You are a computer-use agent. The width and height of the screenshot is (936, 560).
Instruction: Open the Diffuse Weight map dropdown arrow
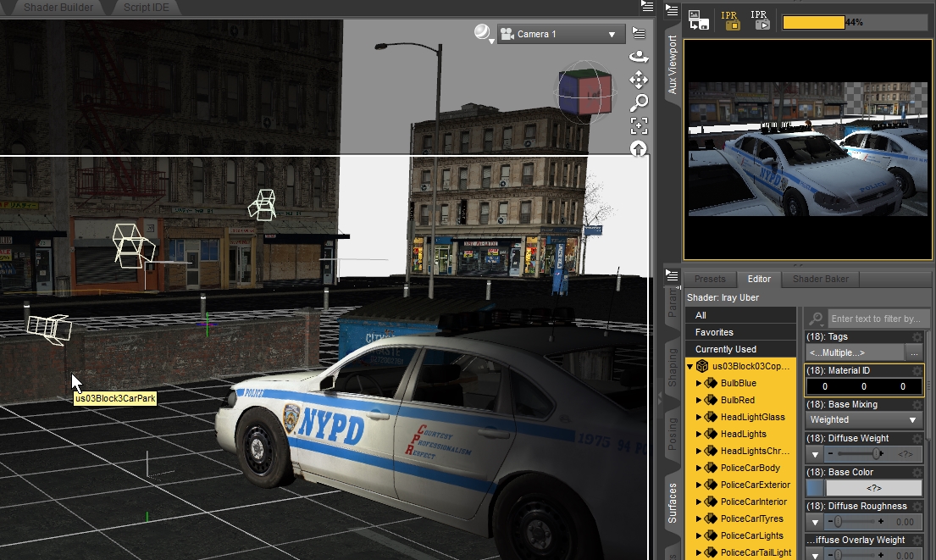click(815, 454)
